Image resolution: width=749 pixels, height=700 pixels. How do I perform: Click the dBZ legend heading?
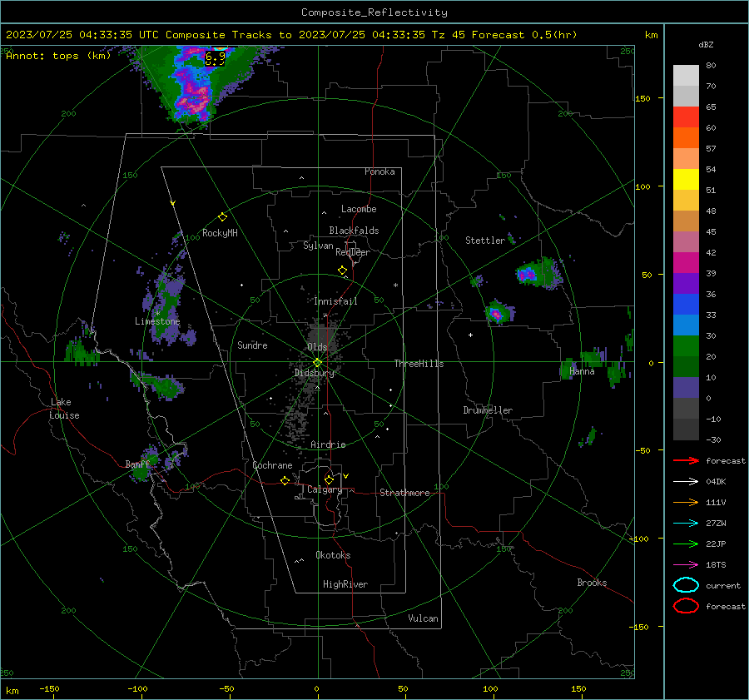tap(706, 44)
